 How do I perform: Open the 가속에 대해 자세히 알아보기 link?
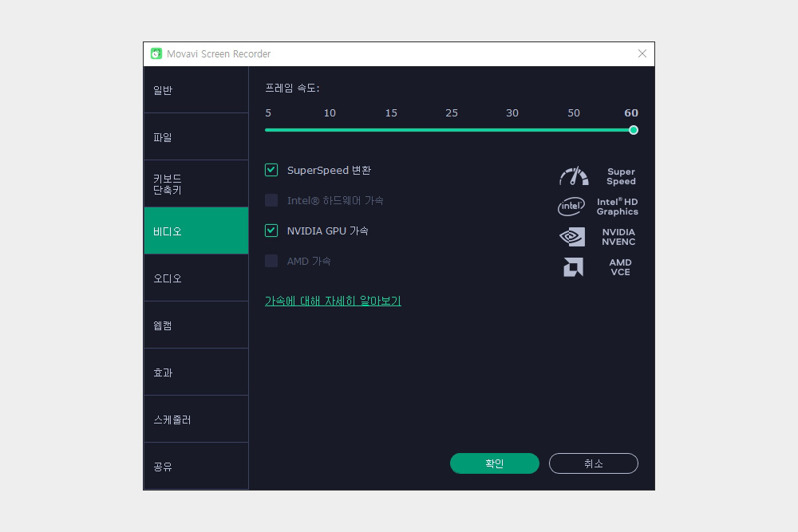click(x=333, y=301)
